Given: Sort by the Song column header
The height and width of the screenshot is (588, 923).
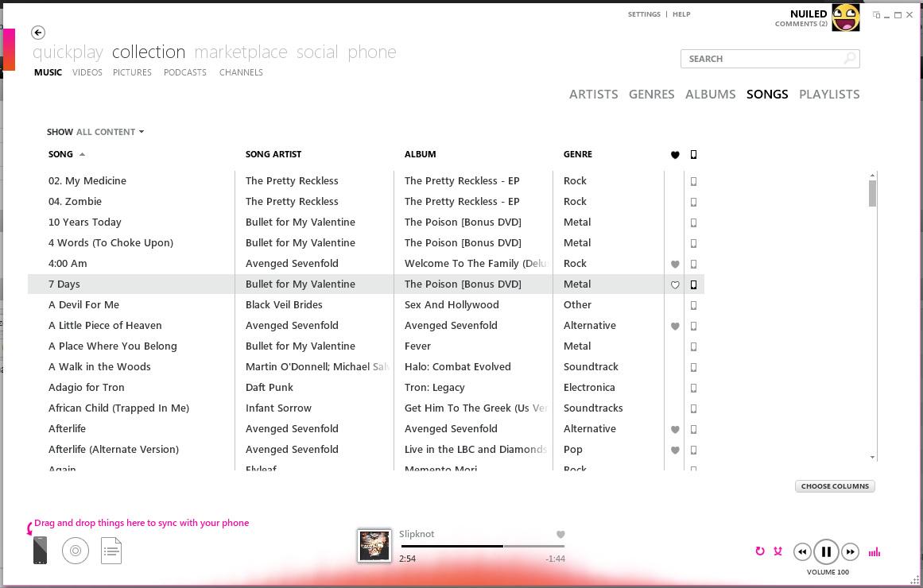Looking at the screenshot, I should [60, 154].
